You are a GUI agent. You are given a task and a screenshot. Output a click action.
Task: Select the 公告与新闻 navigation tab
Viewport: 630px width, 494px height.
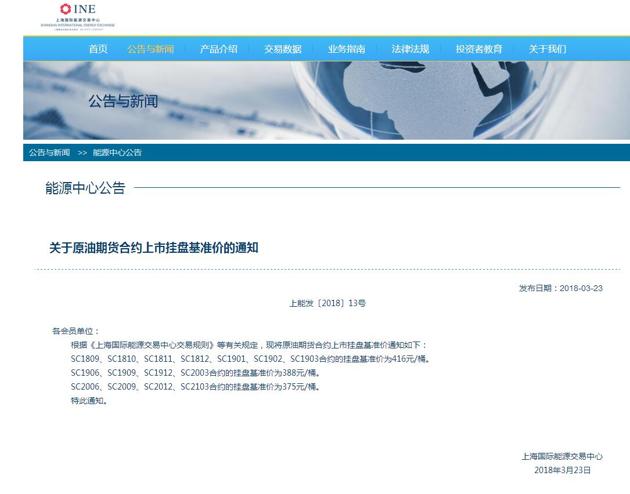click(151, 49)
